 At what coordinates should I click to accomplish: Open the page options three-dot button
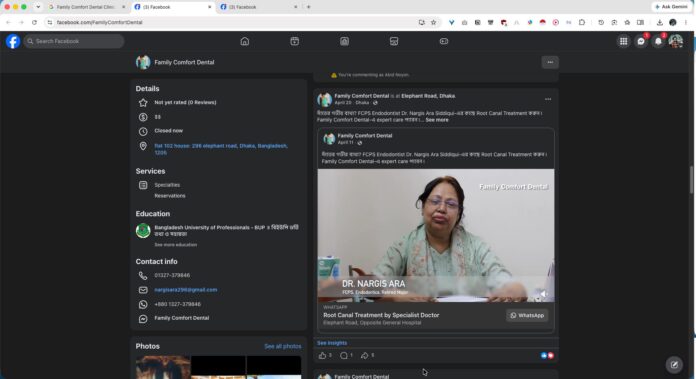coord(550,62)
